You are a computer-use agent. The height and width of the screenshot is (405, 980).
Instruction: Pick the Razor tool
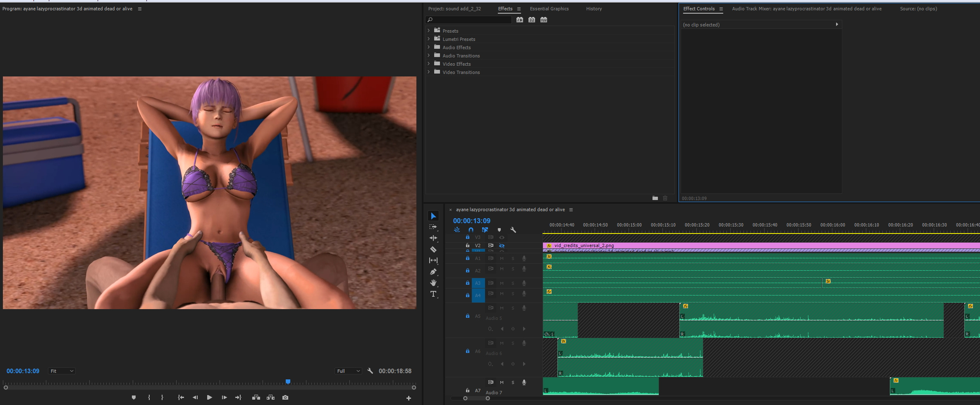[x=433, y=249]
